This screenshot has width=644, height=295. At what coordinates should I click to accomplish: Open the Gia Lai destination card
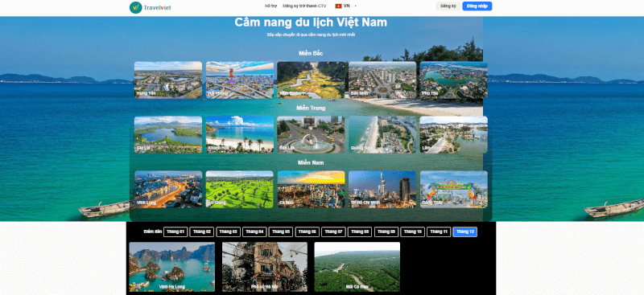(x=168, y=134)
